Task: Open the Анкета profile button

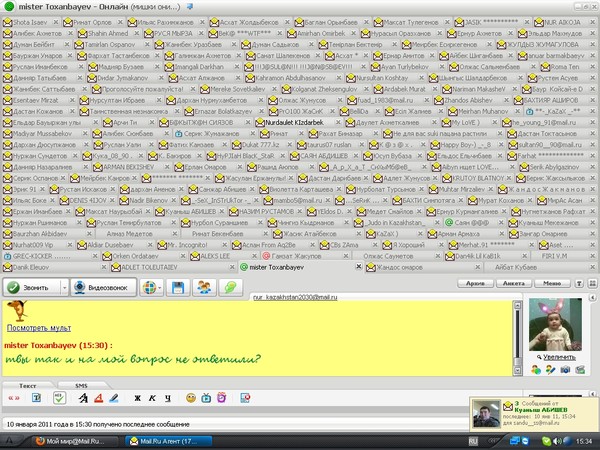Action: (514, 283)
